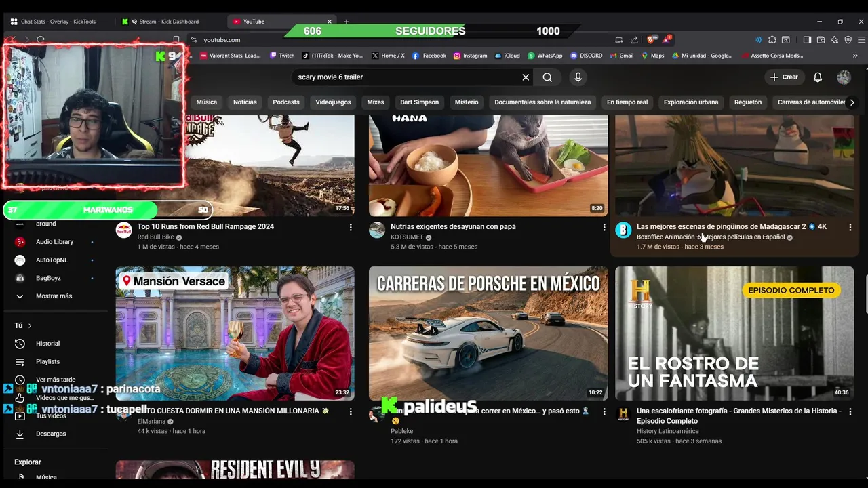Show more category chips with right arrow
The image size is (868, 488).
pos(852,102)
